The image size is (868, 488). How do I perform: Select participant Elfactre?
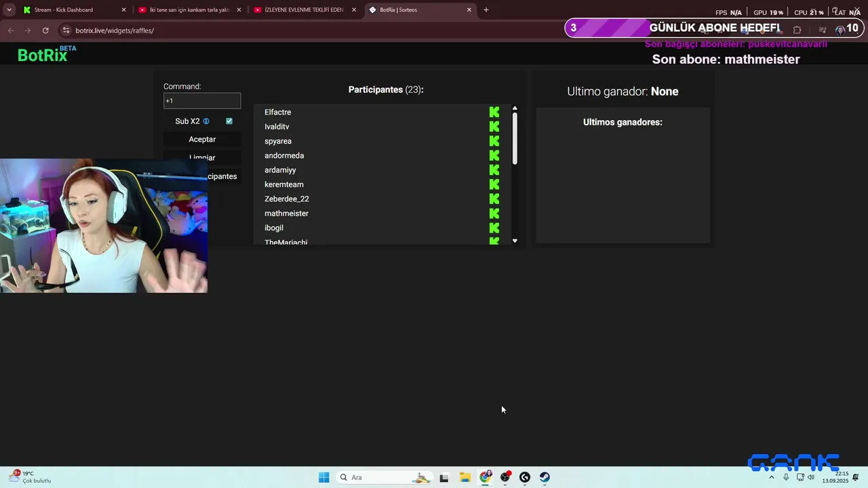pos(278,113)
